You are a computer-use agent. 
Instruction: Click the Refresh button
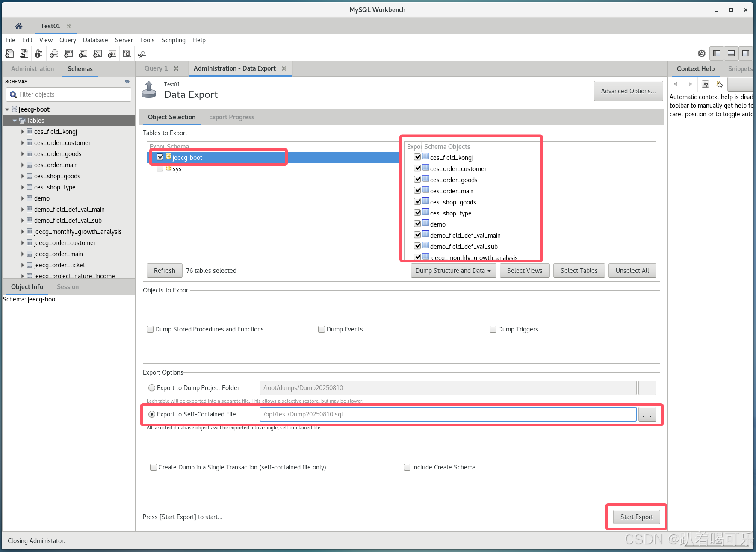(165, 271)
